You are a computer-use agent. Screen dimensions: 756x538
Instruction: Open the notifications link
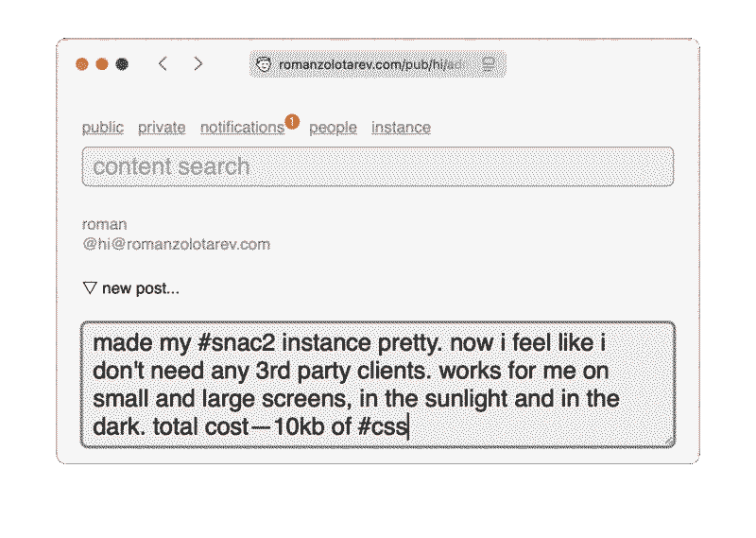tap(242, 128)
